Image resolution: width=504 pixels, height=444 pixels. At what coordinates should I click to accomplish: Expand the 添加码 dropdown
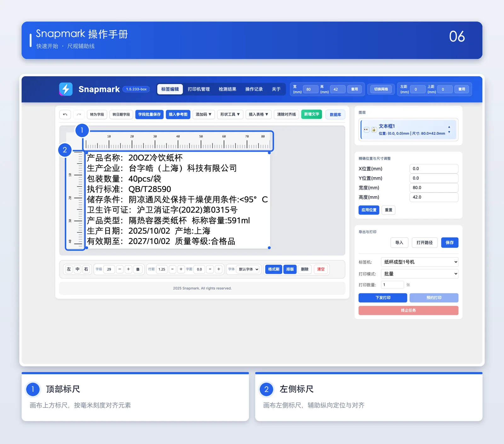(203, 115)
